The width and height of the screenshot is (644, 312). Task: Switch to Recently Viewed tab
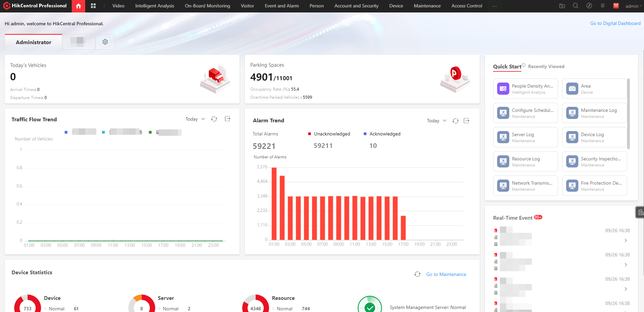coord(546,66)
